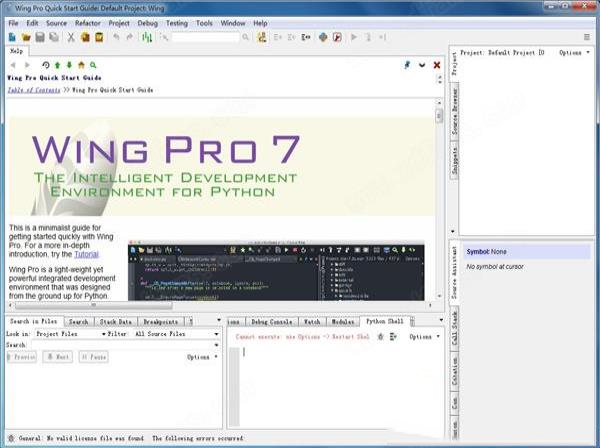Go back with the help viewer's left arrow
Viewport: 600px width, 448px height.
coord(13,65)
